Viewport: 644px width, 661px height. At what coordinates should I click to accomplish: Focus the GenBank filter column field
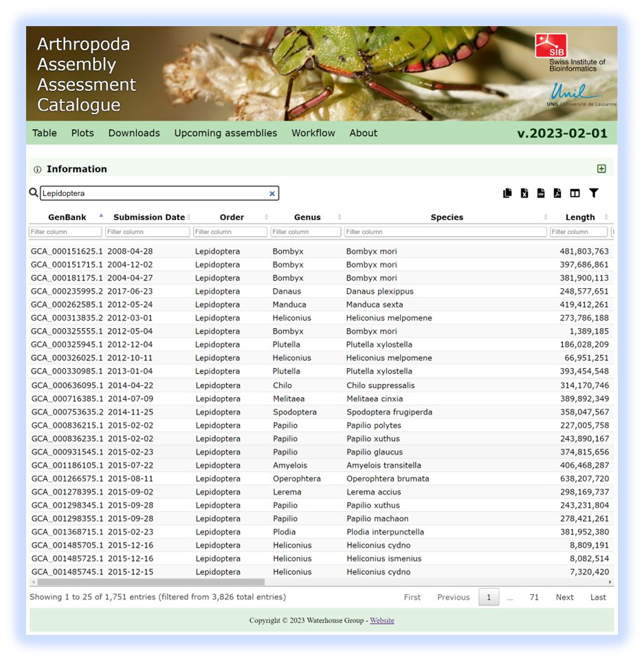click(65, 232)
